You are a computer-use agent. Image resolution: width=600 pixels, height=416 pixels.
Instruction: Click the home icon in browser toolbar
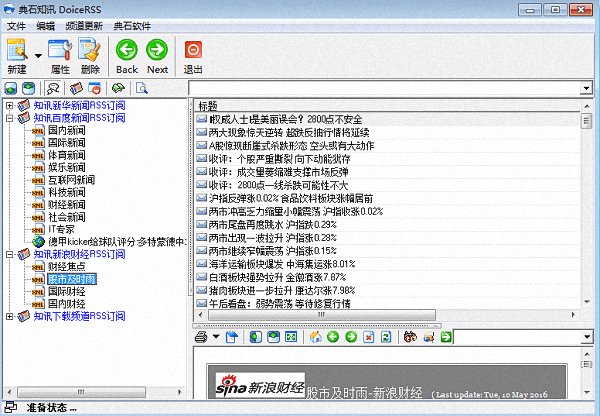click(315, 337)
